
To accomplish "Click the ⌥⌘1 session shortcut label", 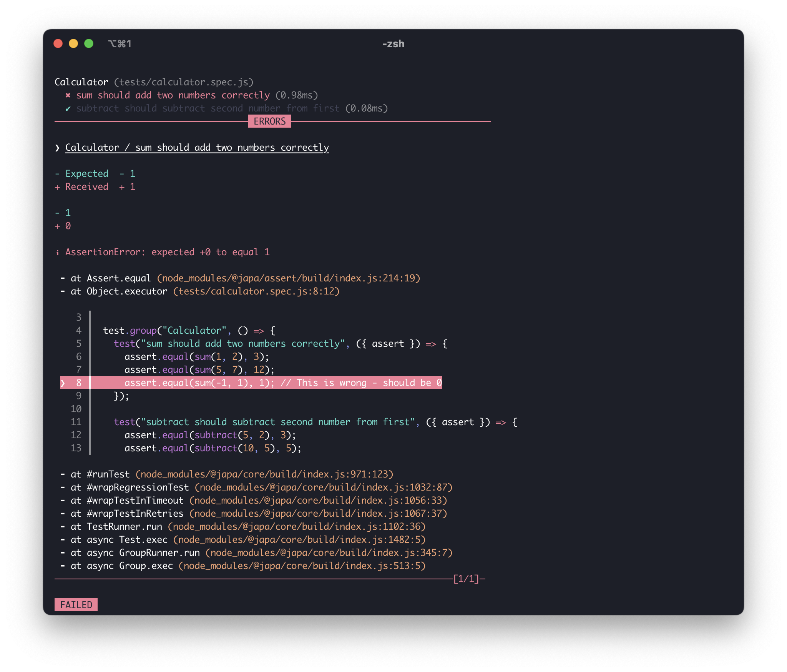I will pyautogui.click(x=120, y=44).
